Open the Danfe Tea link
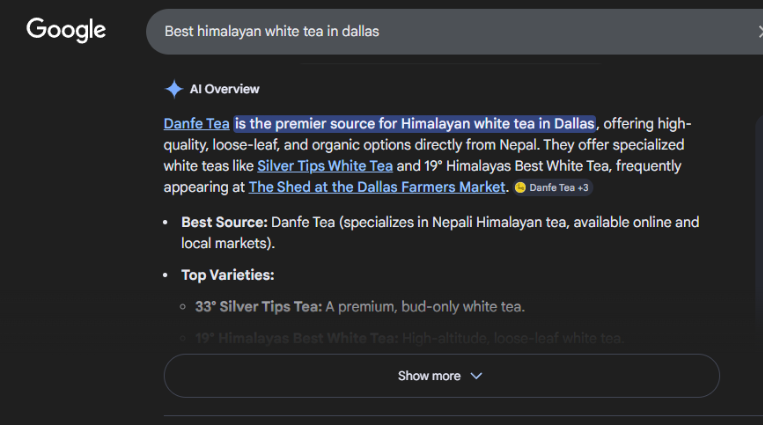Image resolution: width=763 pixels, height=425 pixels. [x=197, y=124]
